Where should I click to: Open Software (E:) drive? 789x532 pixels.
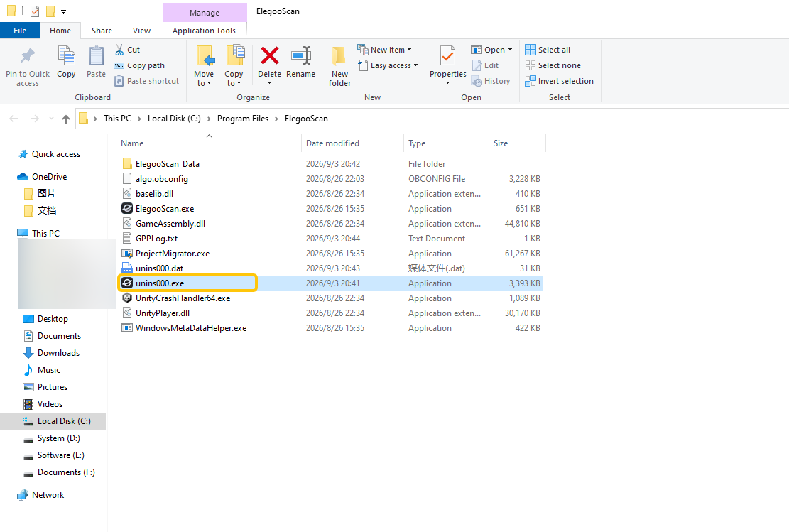pos(61,455)
